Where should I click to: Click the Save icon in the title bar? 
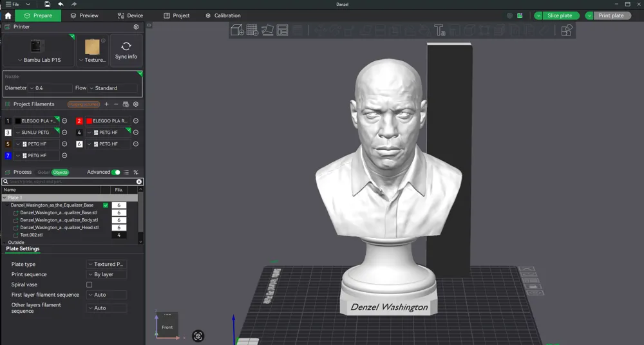coord(47,4)
